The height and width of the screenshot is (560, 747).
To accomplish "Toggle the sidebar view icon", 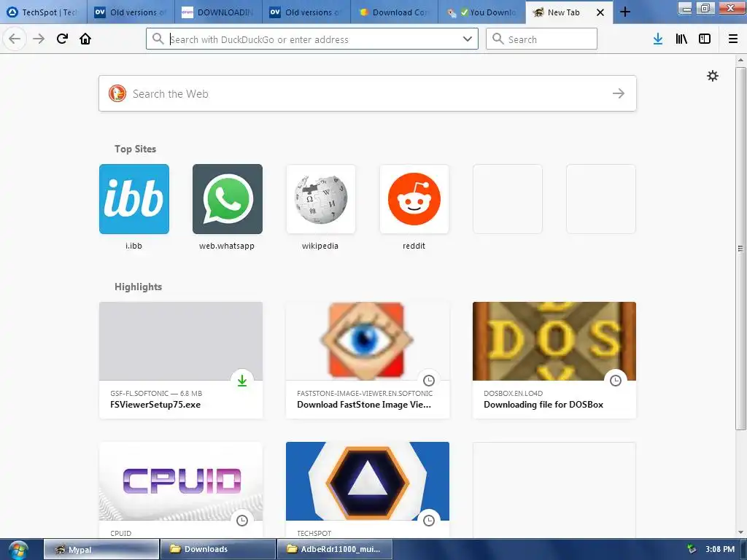I will [x=705, y=39].
